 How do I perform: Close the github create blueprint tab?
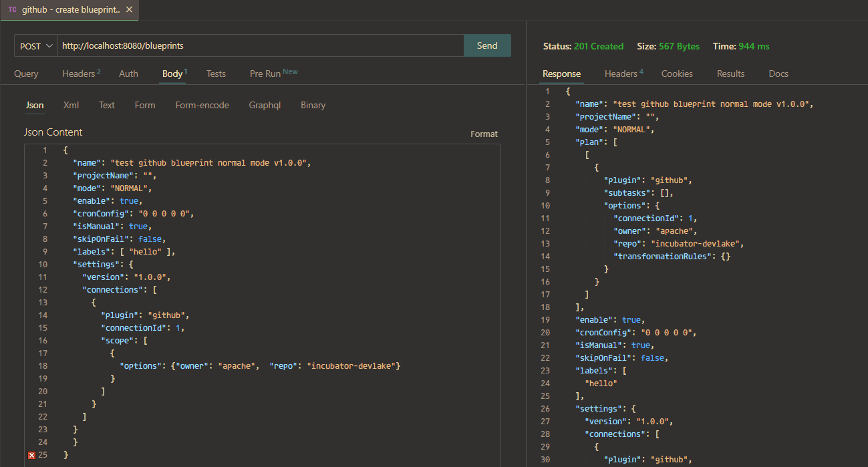pyautogui.click(x=129, y=10)
